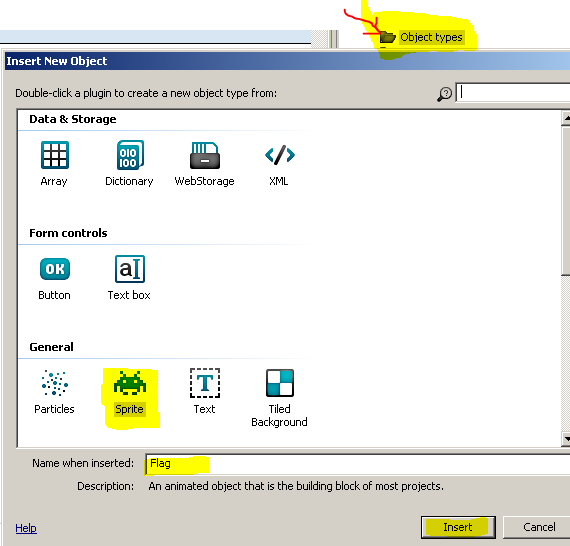Pick the Particles plugin icon
The height and width of the screenshot is (546, 570).
(55, 383)
